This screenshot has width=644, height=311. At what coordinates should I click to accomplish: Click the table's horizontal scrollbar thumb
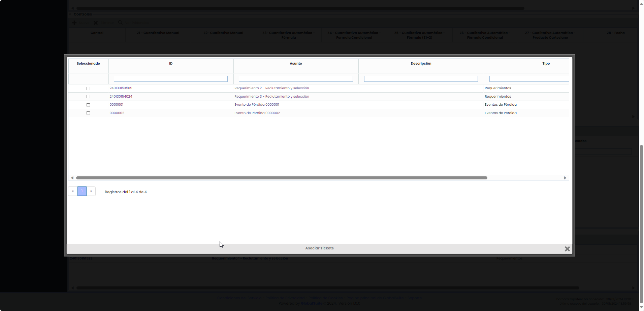tap(282, 178)
